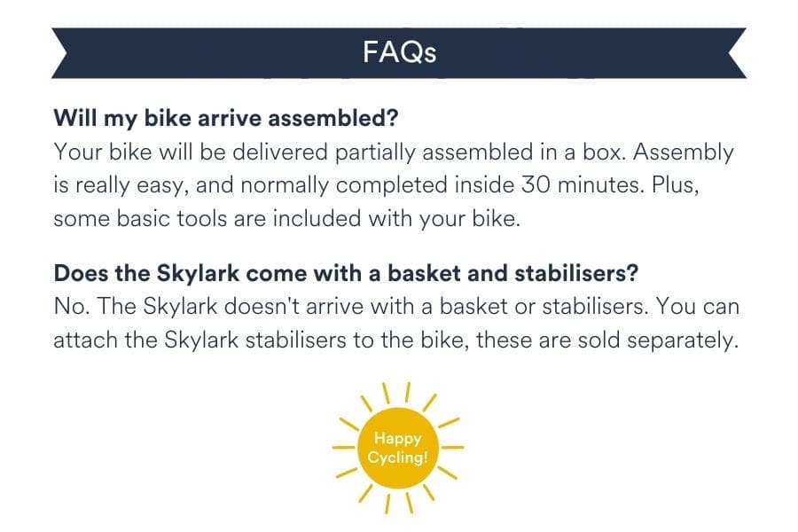
Task: Click the '30 minutes' text in first answer
Action: (x=581, y=184)
